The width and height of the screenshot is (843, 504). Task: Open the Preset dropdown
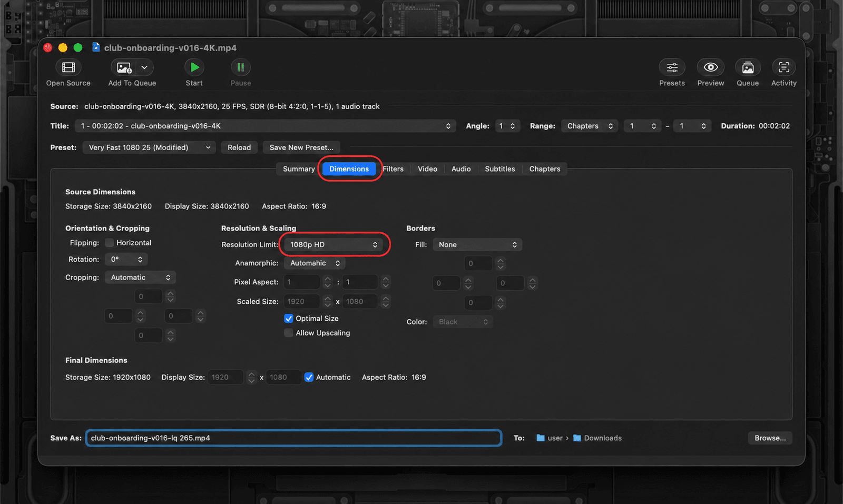click(149, 147)
